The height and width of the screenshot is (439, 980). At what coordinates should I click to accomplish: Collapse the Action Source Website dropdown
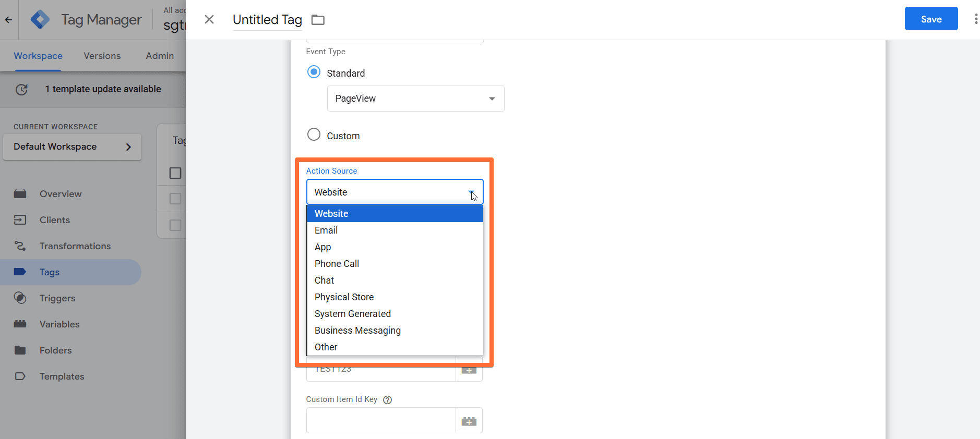395,192
